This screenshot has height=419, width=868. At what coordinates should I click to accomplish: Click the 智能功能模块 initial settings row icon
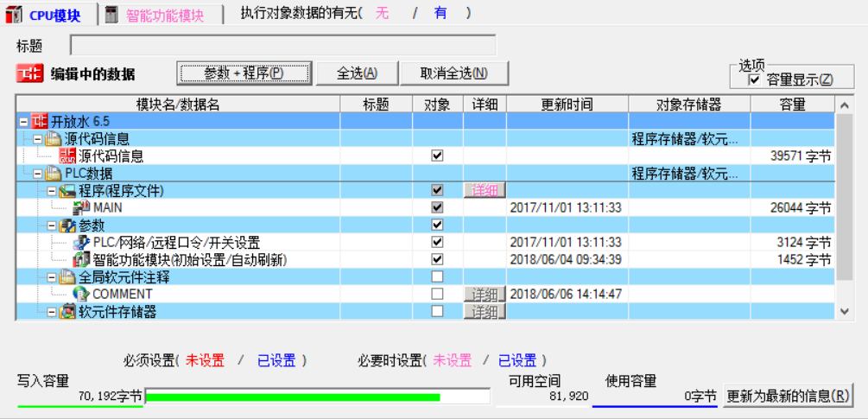[x=82, y=259]
